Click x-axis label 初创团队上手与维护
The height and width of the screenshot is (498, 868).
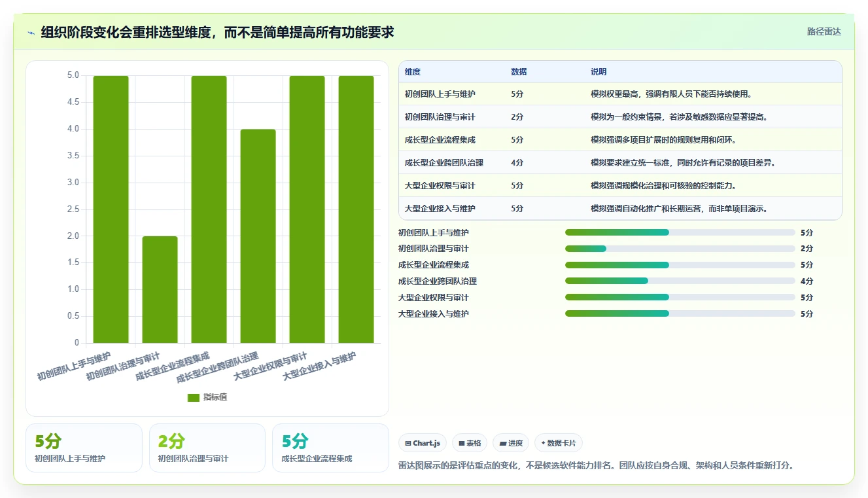(x=74, y=367)
